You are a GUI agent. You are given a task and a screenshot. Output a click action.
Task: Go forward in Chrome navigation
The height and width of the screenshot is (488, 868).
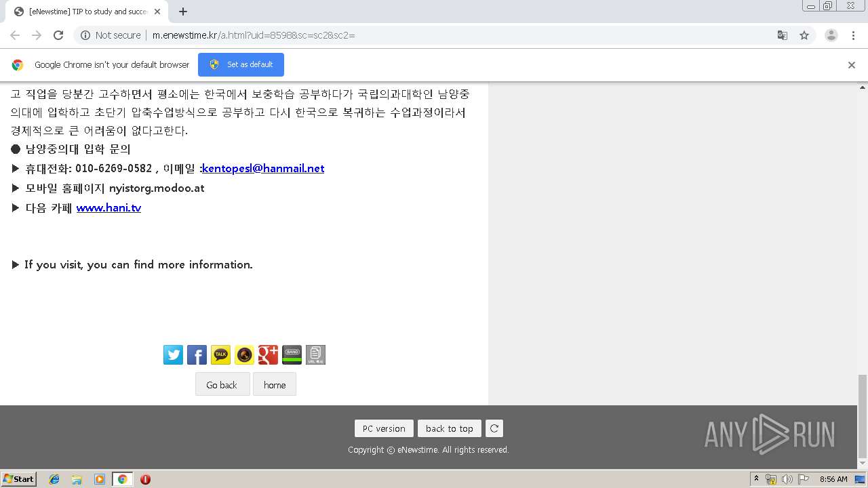[x=37, y=35]
